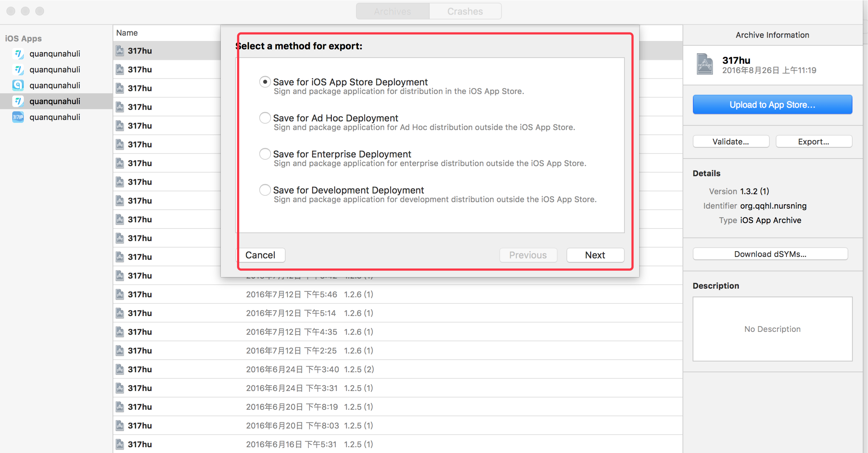Click the Export... button

click(x=814, y=142)
